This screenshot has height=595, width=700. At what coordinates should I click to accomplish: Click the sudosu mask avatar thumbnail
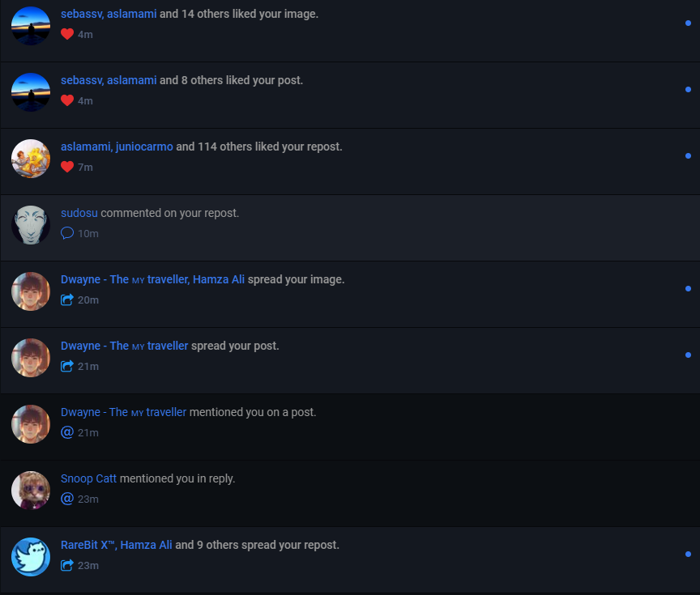point(31,225)
